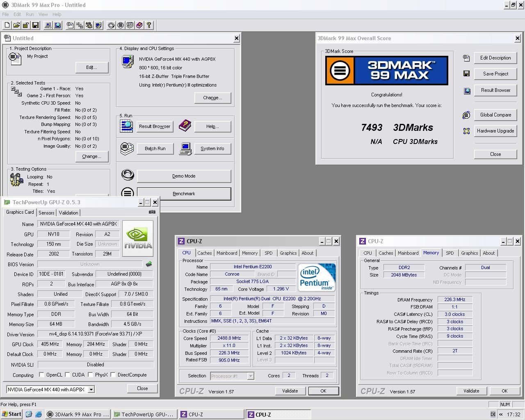Image resolution: width=525 pixels, height=420 pixels.
Task: Click the New project toolbar icon
Action: [7, 25]
